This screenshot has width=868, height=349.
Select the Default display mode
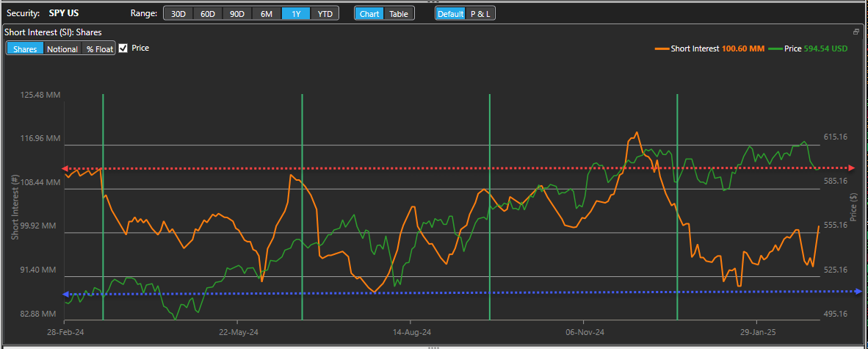click(x=450, y=14)
